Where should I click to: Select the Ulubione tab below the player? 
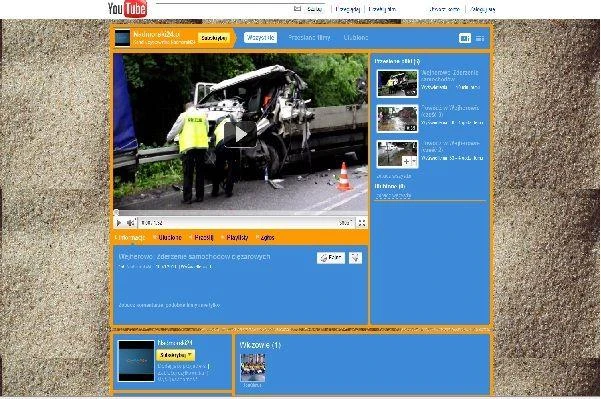click(x=167, y=238)
